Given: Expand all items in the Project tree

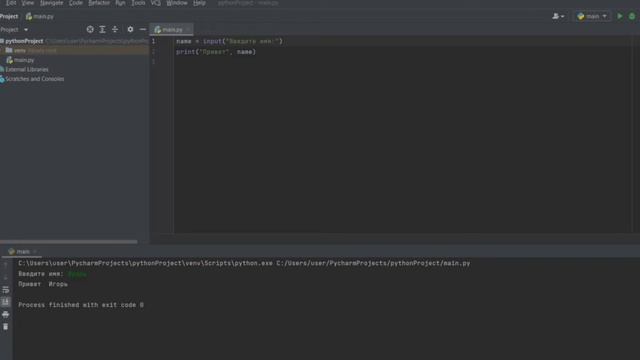Looking at the screenshot, I should [x=102, y=29].
